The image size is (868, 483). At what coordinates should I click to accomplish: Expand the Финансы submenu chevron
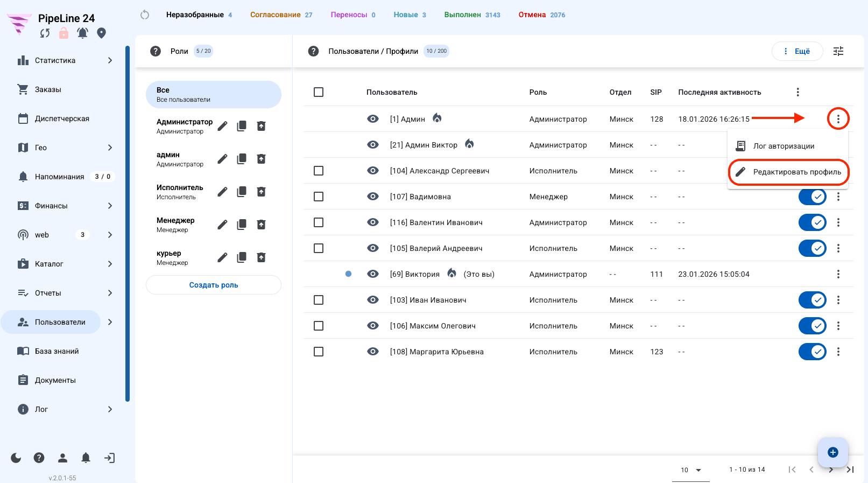coord(110,206)
